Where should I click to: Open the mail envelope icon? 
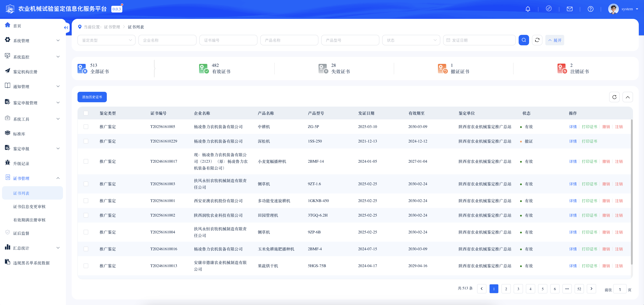[570, 9]
